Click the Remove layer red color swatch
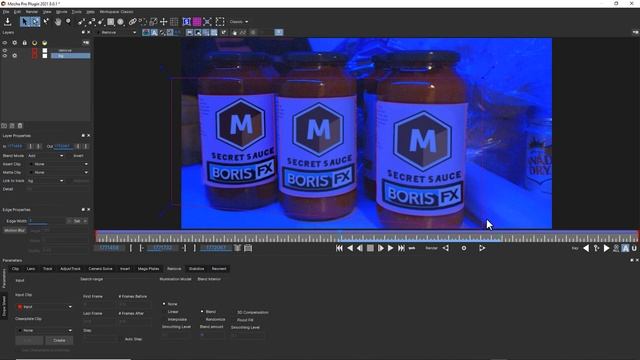Screen dimensions: 640x360 (x=35, y=51)
